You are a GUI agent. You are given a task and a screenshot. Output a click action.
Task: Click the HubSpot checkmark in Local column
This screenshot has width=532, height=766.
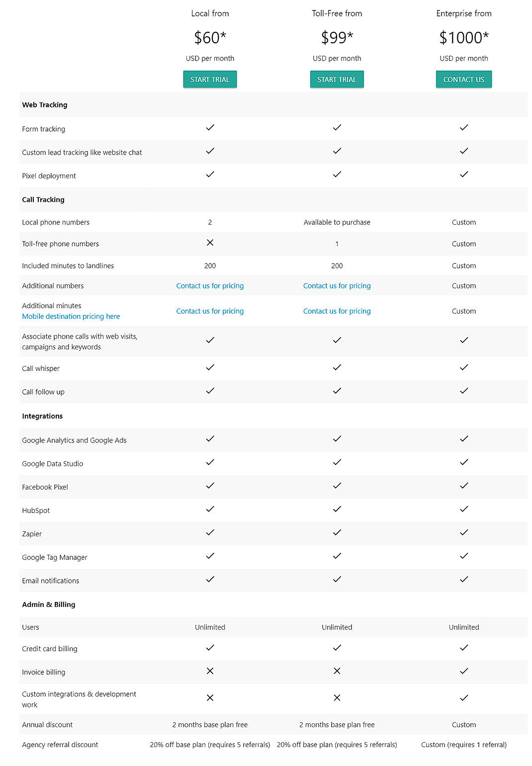(210, 510)
